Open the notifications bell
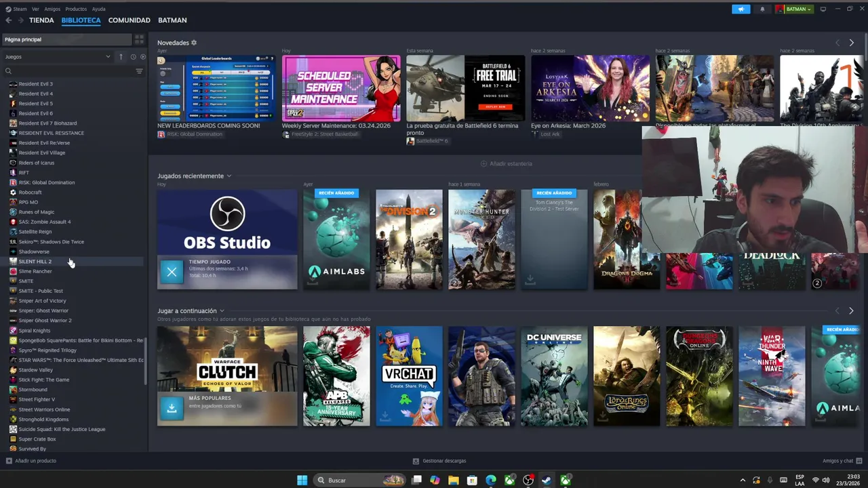The width and height of the screenshot is (868, 488). (762, 9)
